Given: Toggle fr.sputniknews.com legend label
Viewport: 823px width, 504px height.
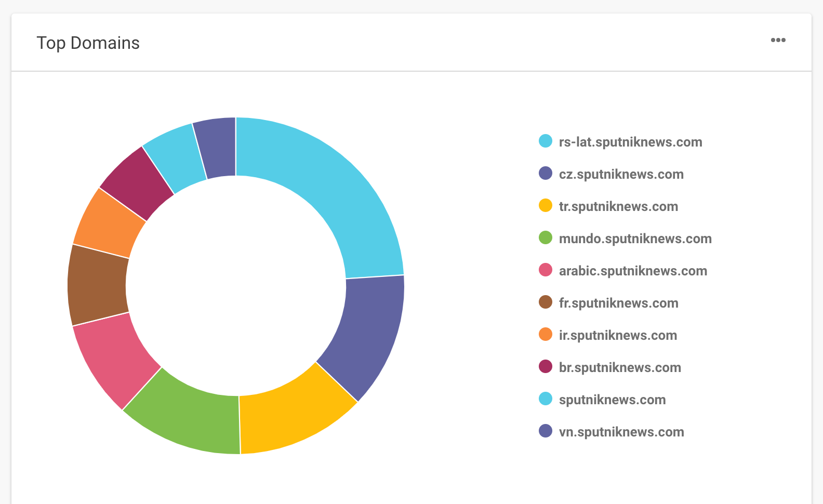Looking at the screenshot, I should coord(618,303).
